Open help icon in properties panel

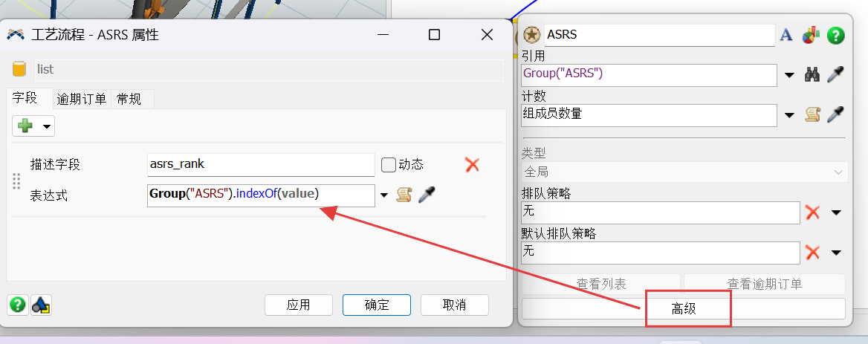[836, 36]
